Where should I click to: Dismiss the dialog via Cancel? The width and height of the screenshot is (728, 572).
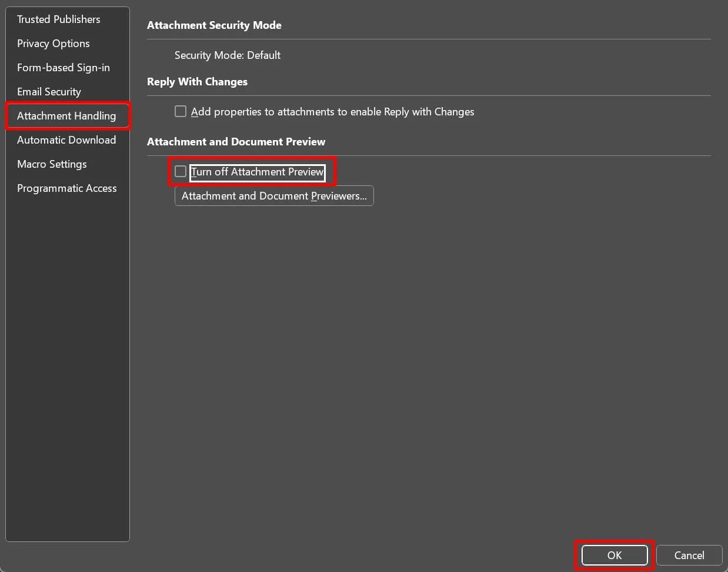click(x=688, y=555)
